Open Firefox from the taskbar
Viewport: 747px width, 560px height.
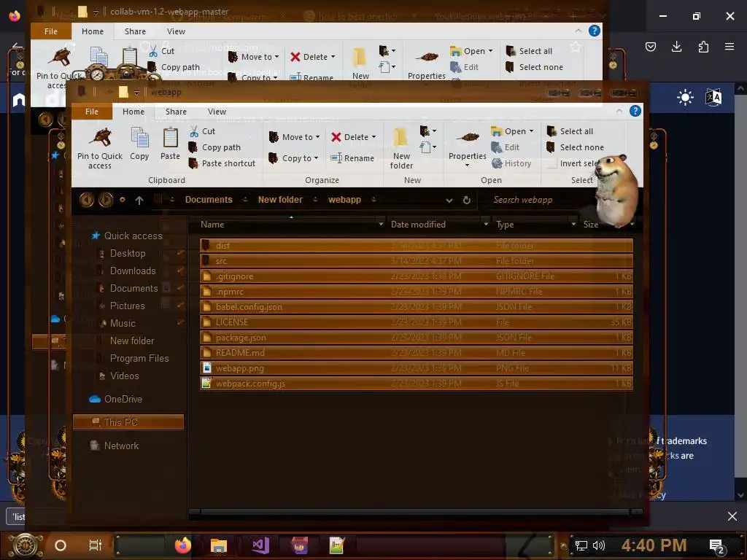point(183,545)
